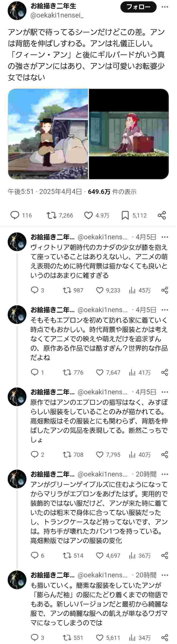The width and height of the screenshot is (177, 644).
Task: Share the main post via share icon
Action: 162,215
